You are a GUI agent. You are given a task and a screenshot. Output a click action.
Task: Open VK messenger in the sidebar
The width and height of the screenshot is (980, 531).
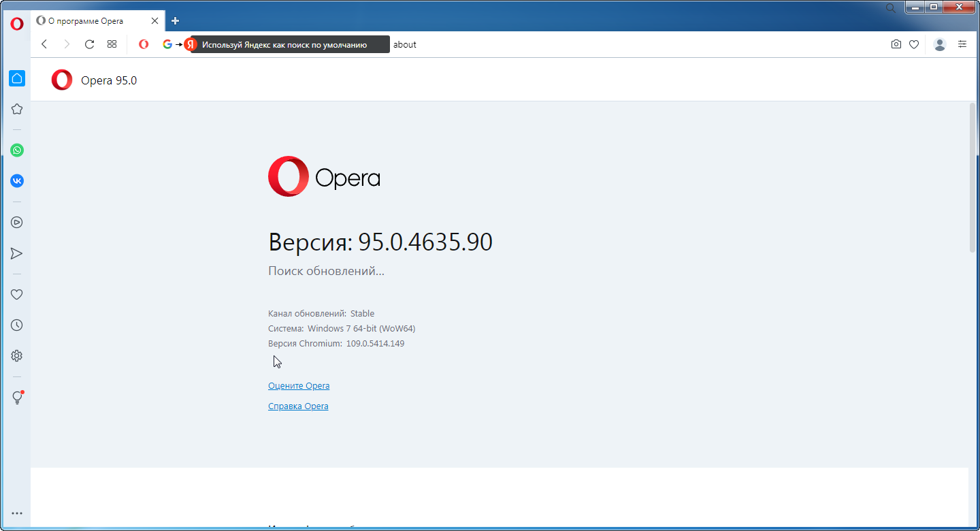tap(17, 181)
